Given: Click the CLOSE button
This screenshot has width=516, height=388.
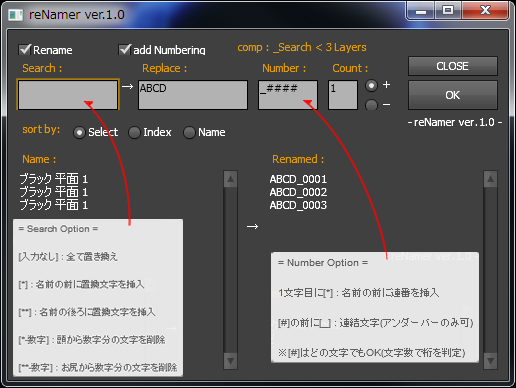Looking at the screenshot, I should [x=453, y=66].
